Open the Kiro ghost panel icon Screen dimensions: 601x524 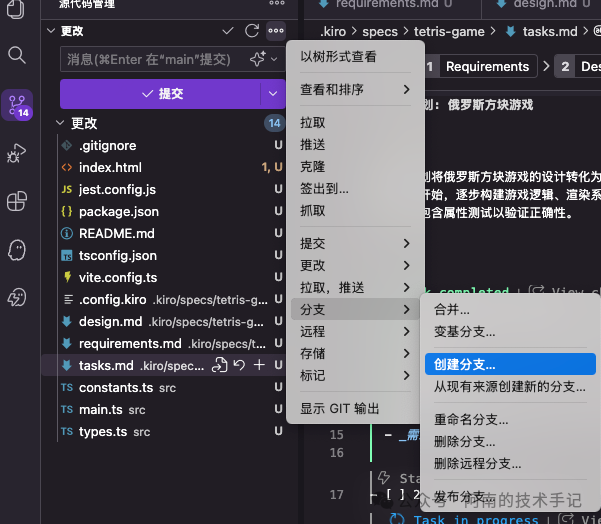(17, 250)
